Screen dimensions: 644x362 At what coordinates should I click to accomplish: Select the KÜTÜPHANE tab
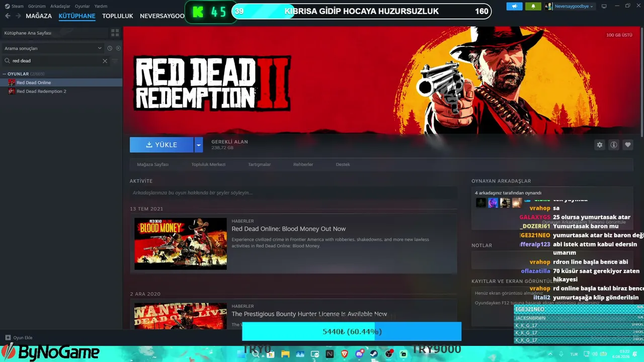77,16
